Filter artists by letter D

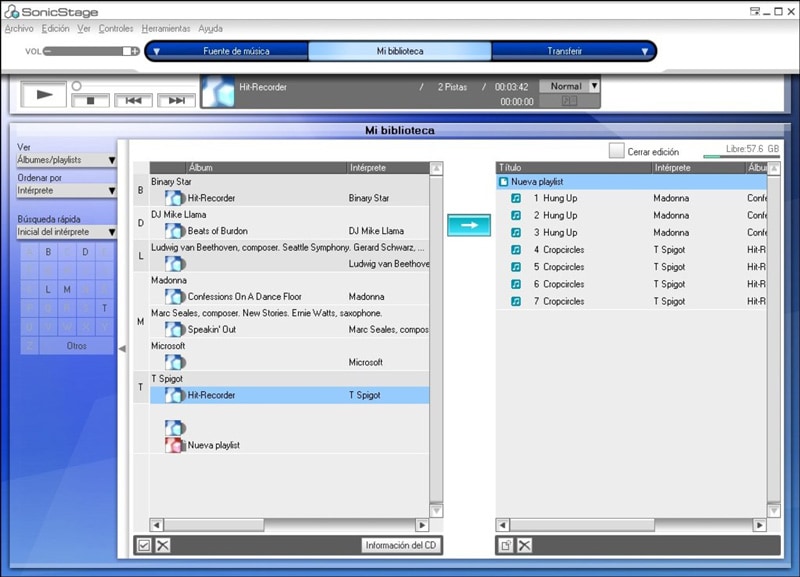coord(85,252)
